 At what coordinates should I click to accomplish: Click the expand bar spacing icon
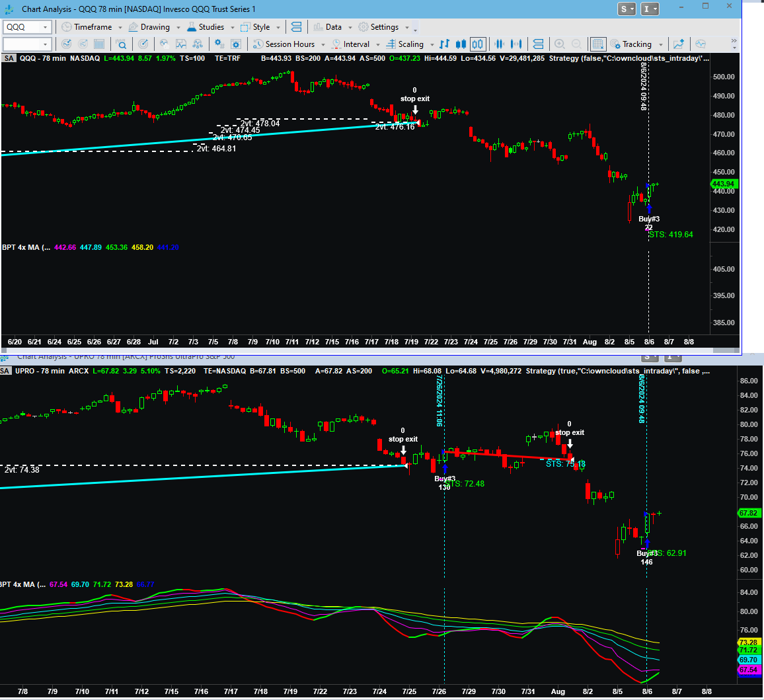(516, 44)
